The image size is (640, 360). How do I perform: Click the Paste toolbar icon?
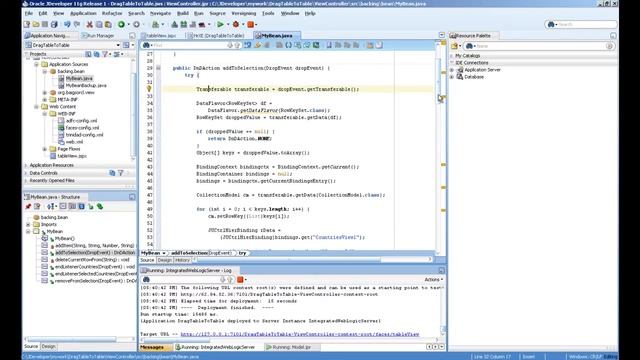pos(108,24)
